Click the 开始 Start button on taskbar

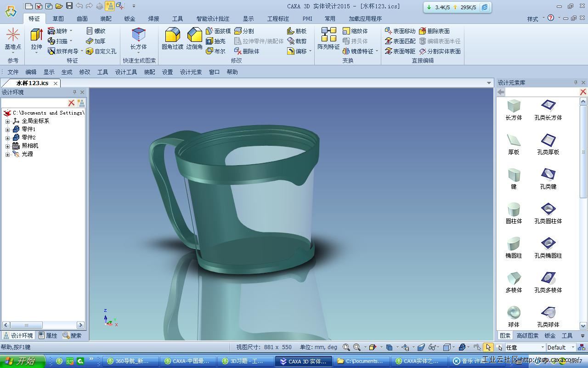coord(23,361)
